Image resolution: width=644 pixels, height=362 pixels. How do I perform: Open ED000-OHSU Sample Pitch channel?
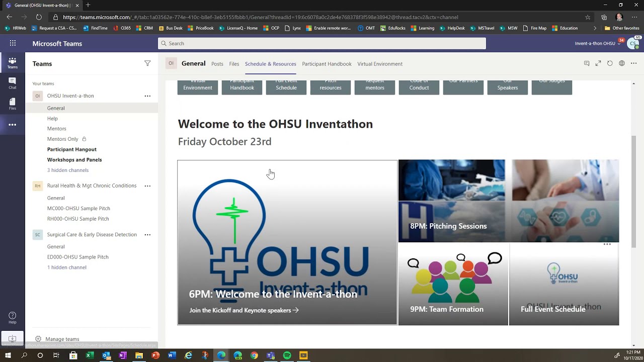pyautogui.click(x=78, y=257)
